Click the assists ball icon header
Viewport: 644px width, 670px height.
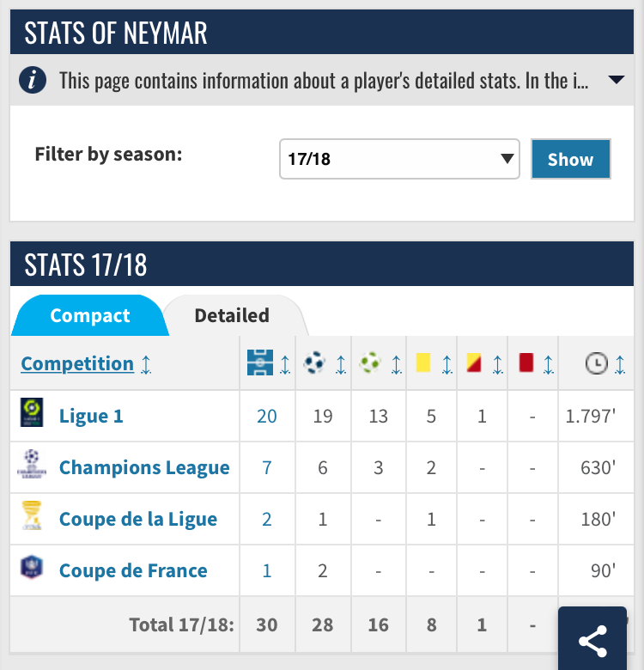click(x=370, y=363)
